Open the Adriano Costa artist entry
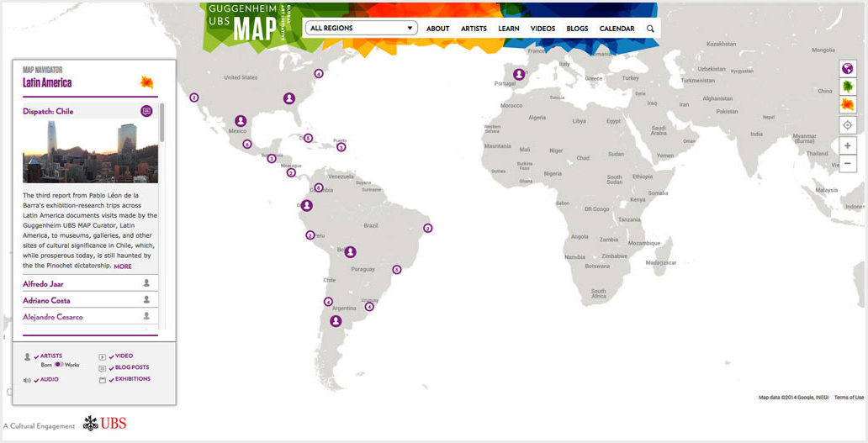 pos(46,300)
